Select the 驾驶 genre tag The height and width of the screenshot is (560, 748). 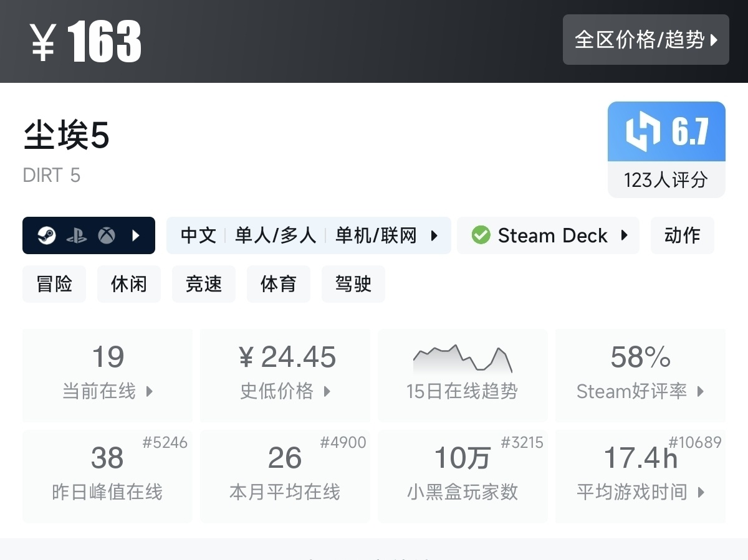(x=353, y=284)
